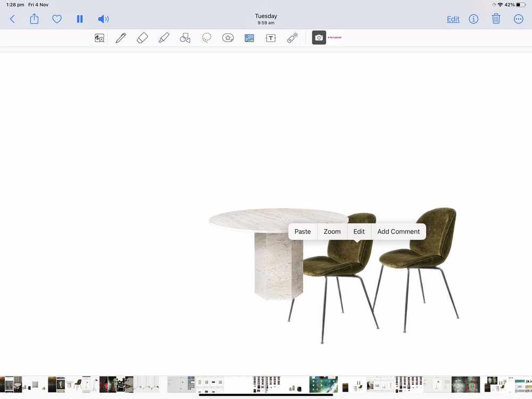Open the more options ellipsis menu
This screenshot has width=532, height=399.
pos(518,19)
